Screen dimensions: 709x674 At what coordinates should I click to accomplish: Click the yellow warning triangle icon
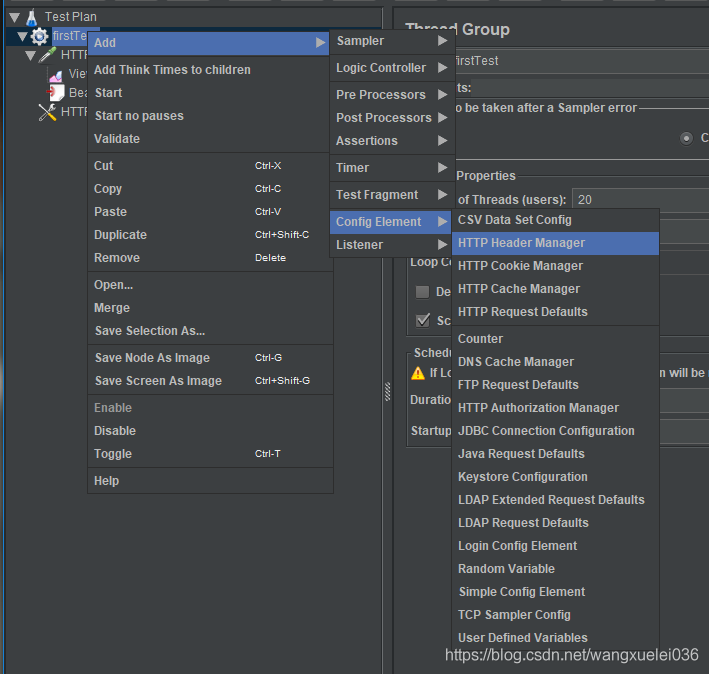419,373
